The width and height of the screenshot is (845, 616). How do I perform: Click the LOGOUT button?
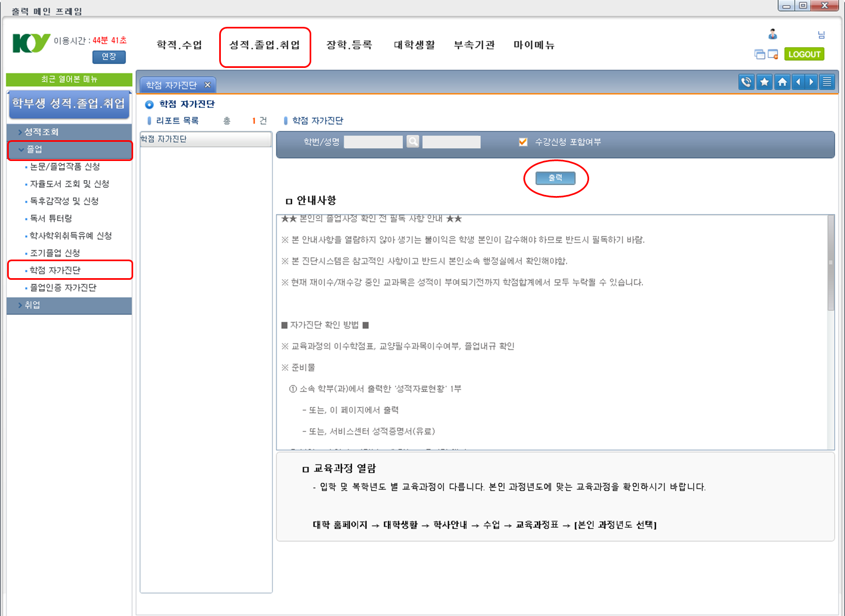click(804, 54)
